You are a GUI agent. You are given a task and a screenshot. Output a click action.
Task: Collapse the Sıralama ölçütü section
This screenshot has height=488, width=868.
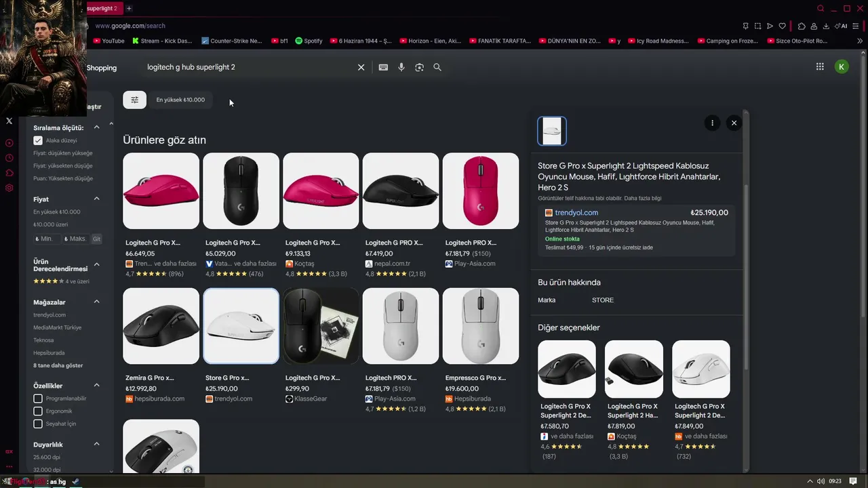click(96, 127)
